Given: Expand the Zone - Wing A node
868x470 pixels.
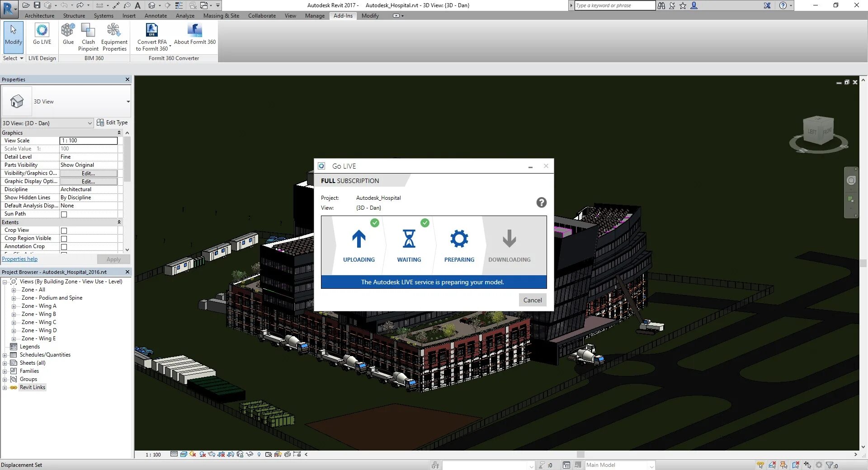Looking at the screenshot, I should click(14, 306).
